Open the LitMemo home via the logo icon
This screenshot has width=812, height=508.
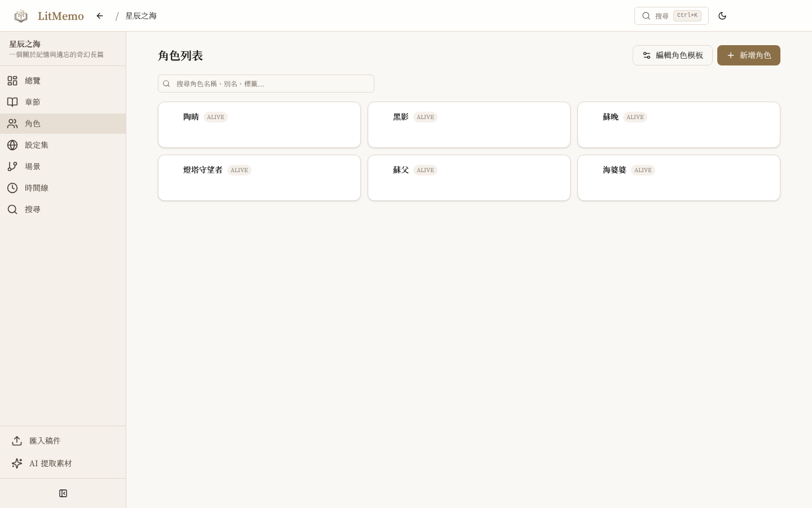pyautogui.click(x=21, y=16)
